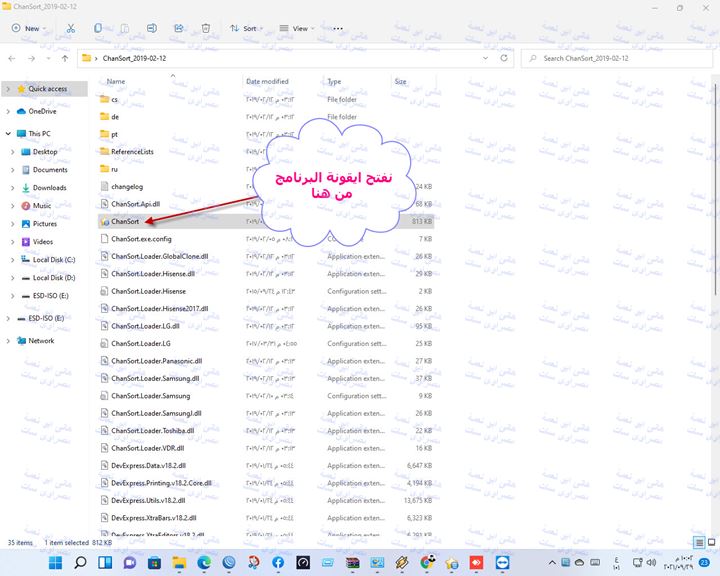Open Facebook icon on taskbar

point(278,563)
